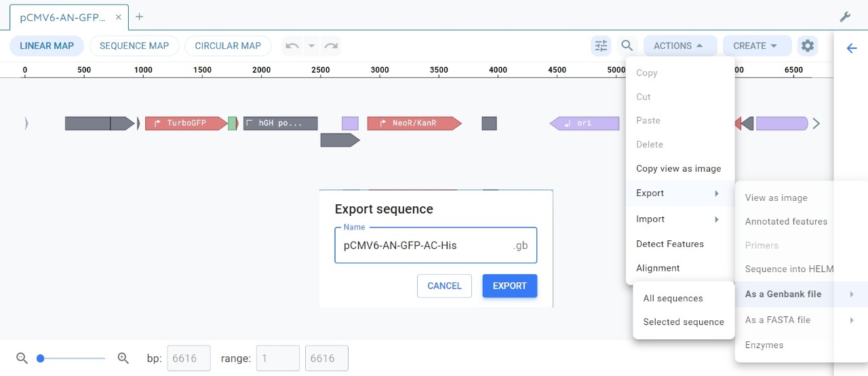Click the back arrow in side panel
Image resolution: width=868 pixels, height=376 pixels.
[x=852, y=48]
